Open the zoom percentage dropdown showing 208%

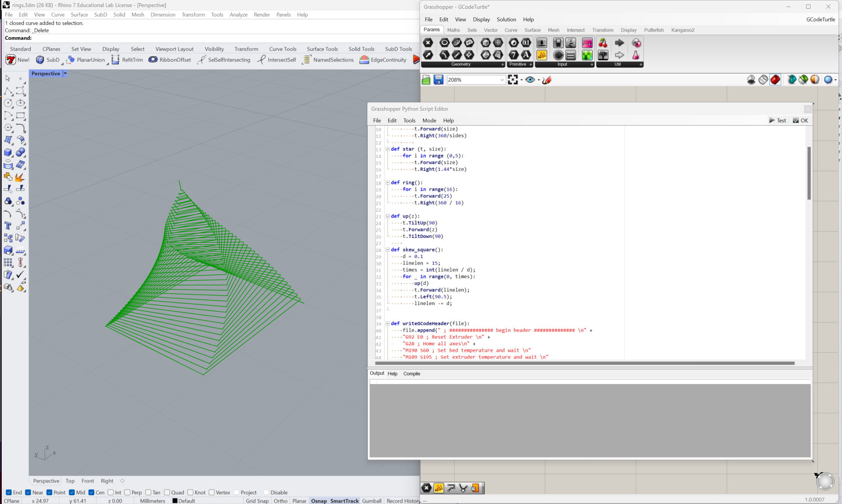tap(502, 80)
